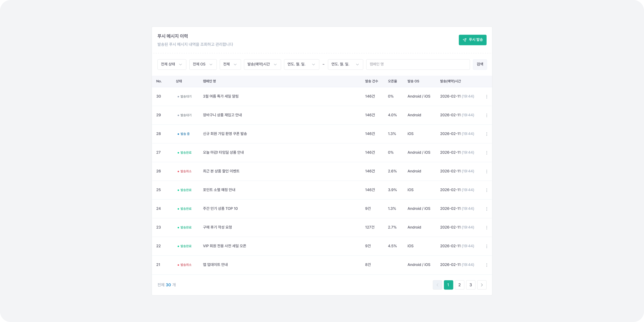
Task: Click the 발송(예약)시간 column header
Action: [451, 81]
